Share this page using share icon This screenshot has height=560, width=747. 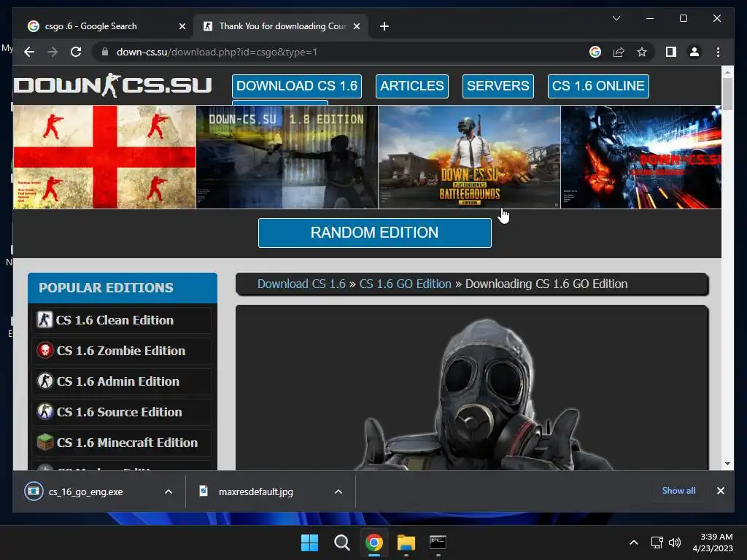point(619,52)
